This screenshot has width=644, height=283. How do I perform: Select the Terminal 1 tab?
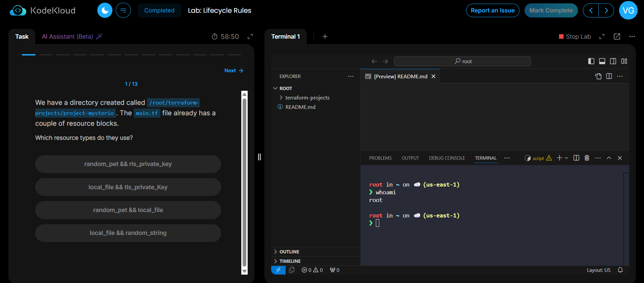point(286,37)
